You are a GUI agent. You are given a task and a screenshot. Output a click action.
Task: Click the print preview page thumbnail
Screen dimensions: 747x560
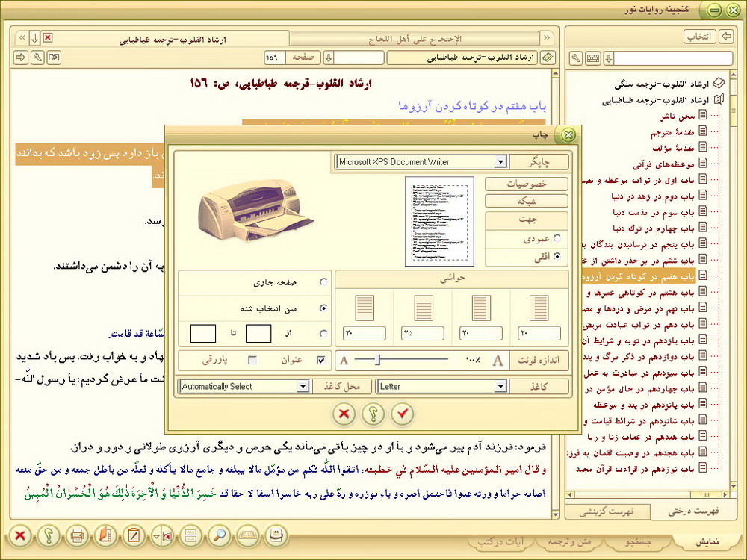[x=439, y=222]
